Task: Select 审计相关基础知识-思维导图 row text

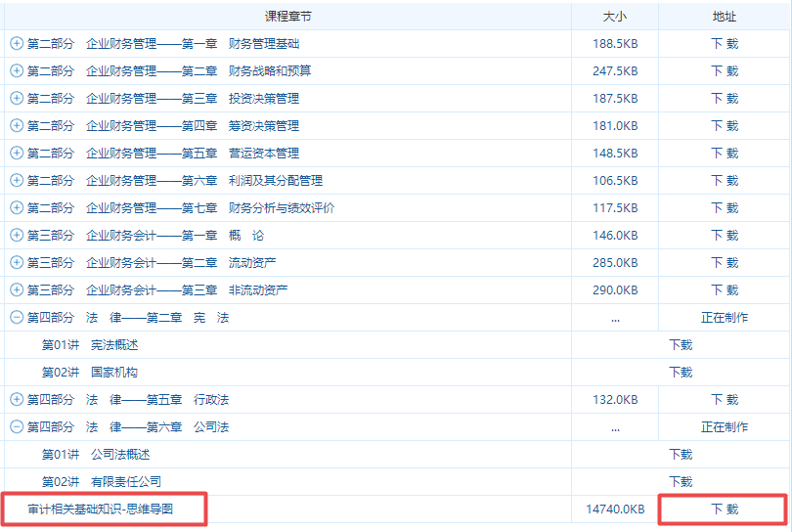Action: [x=101, y=509]
